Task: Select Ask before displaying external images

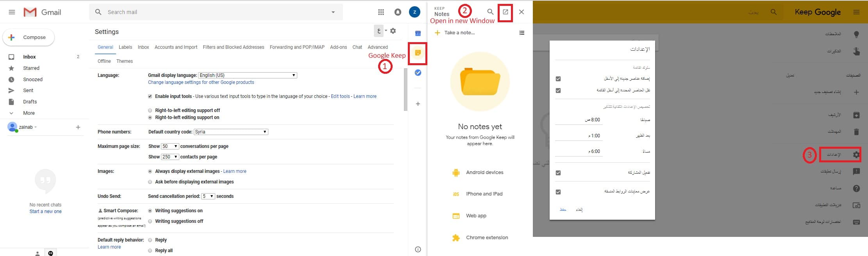Action: [x=150, y=182]
